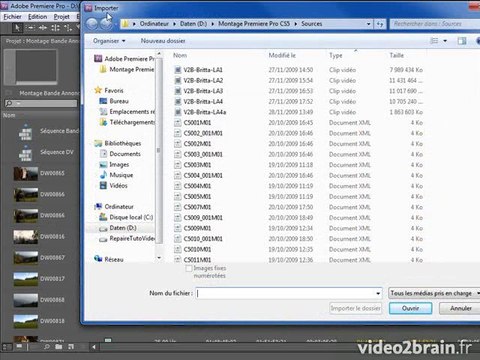Enable the Images fixes numérotées checkbox

189,268
